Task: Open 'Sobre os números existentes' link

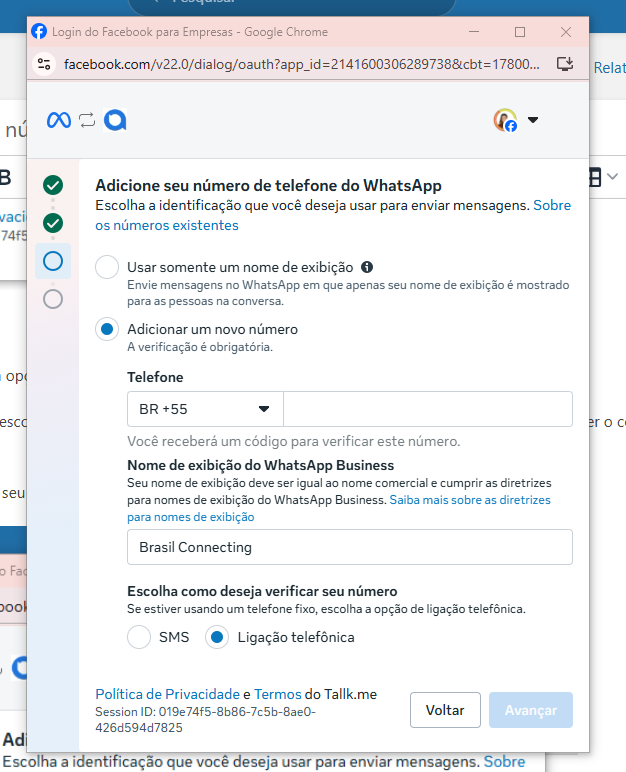Action: (x=333, y=215)
